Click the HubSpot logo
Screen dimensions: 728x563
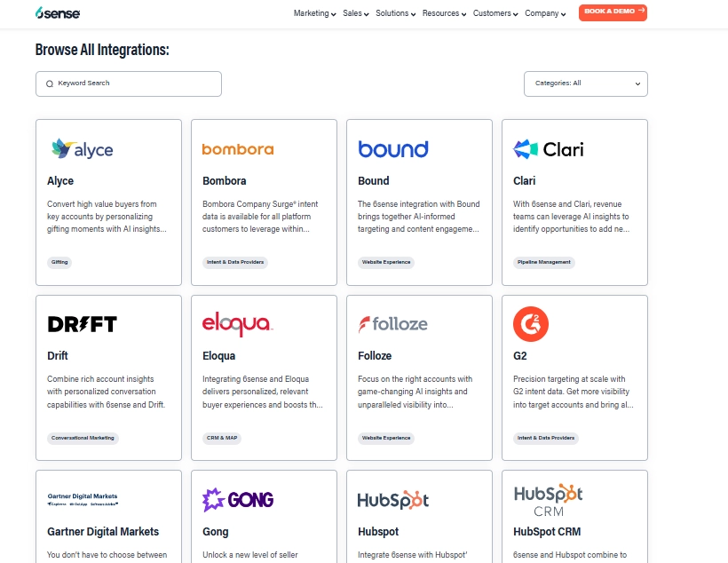pos(392,500)
